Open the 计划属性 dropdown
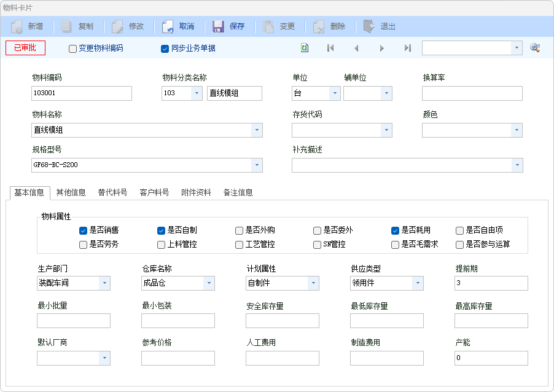 pos(313,283)
